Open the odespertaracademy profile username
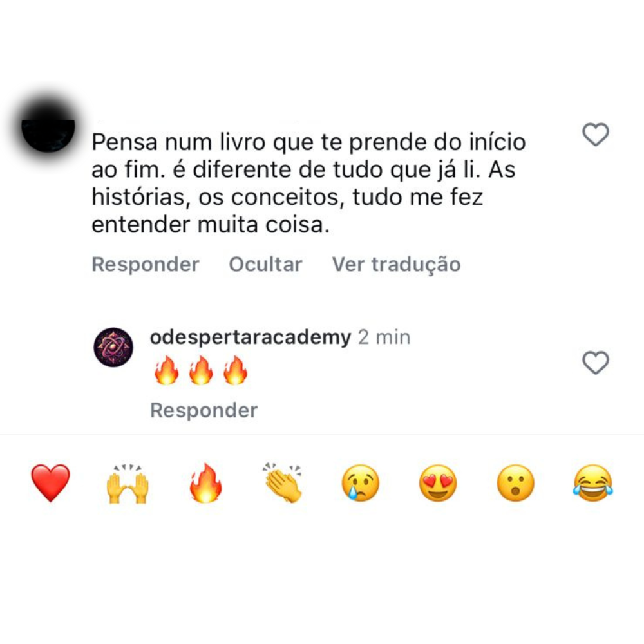Image resolution: width=644 pixels, height=644 pixels. click(251, 337)
